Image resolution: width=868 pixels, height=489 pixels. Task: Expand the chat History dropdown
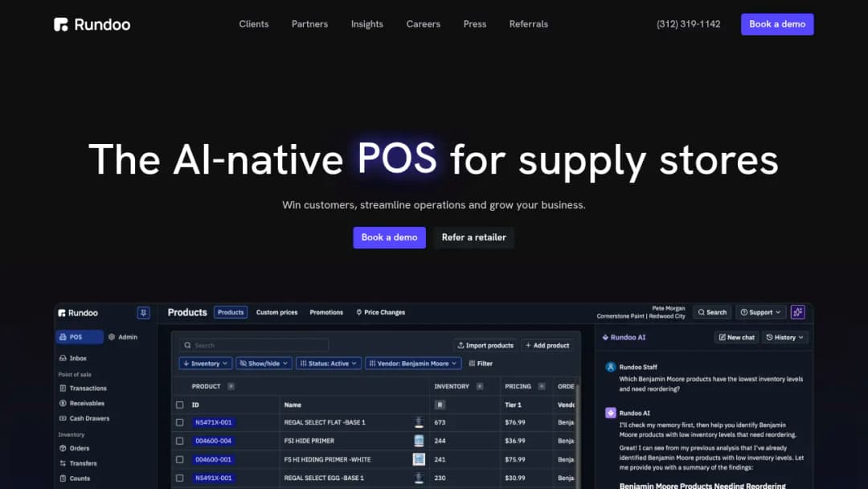coord(785,337)
